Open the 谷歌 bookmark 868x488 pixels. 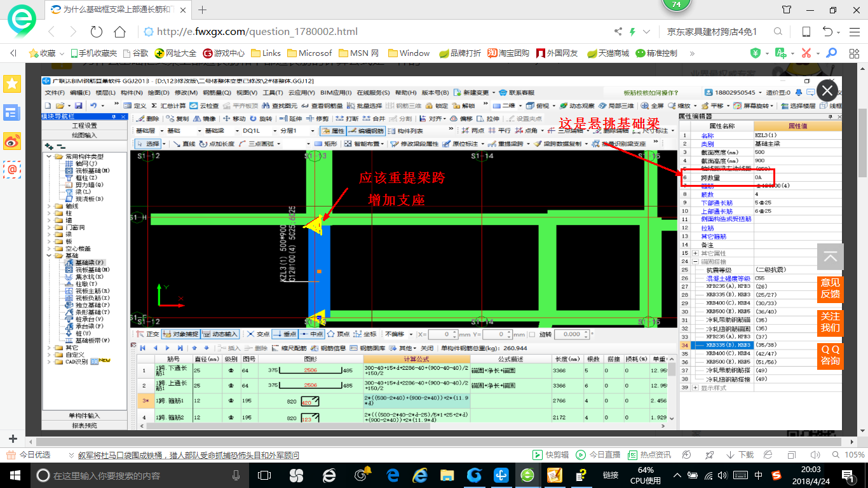(x=135, y=53)
